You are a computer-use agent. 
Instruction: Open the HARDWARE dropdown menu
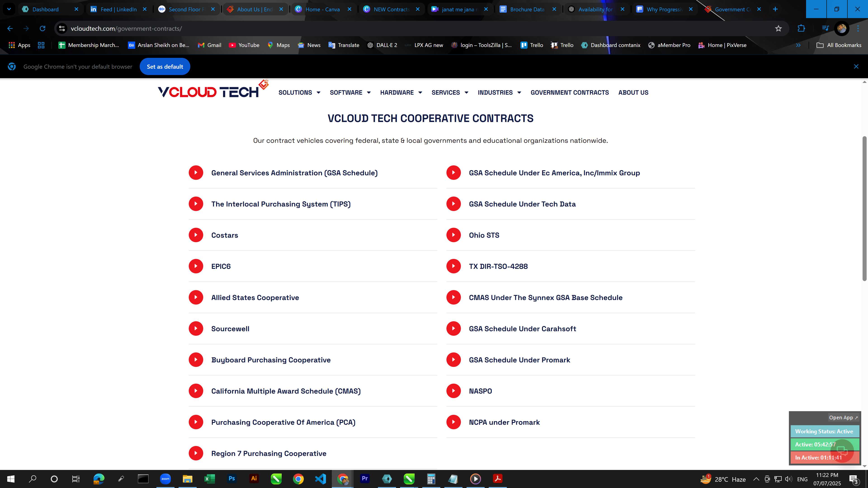[401, 93]
